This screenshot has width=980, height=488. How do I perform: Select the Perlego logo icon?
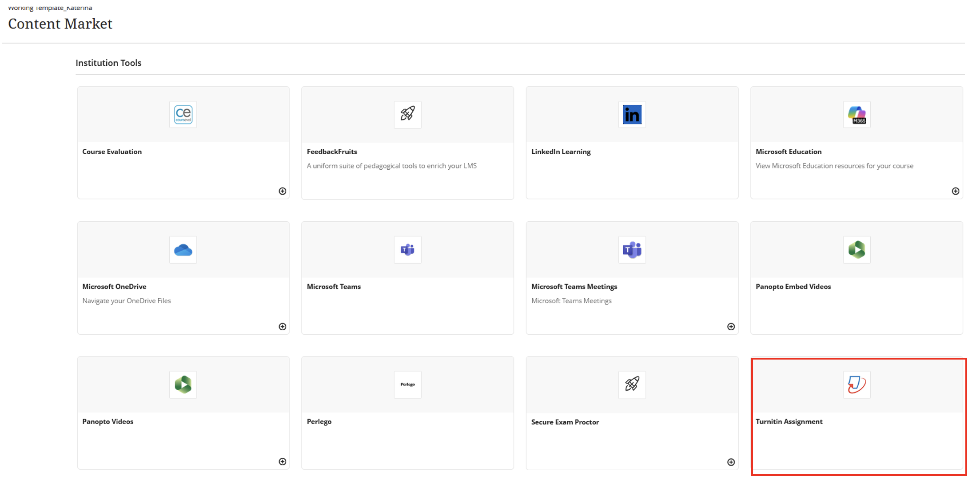(407, 384)
